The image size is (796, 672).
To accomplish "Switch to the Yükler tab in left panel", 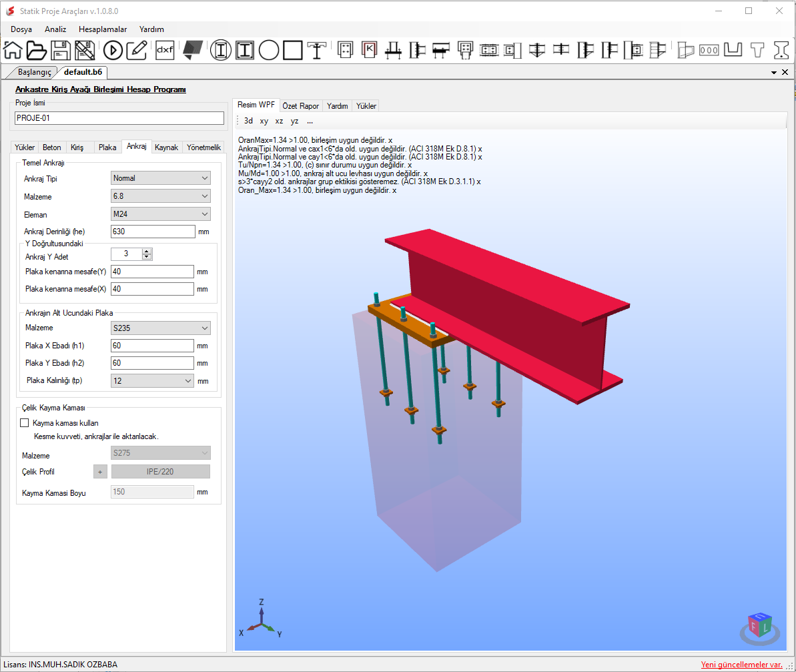I will 25,147.
